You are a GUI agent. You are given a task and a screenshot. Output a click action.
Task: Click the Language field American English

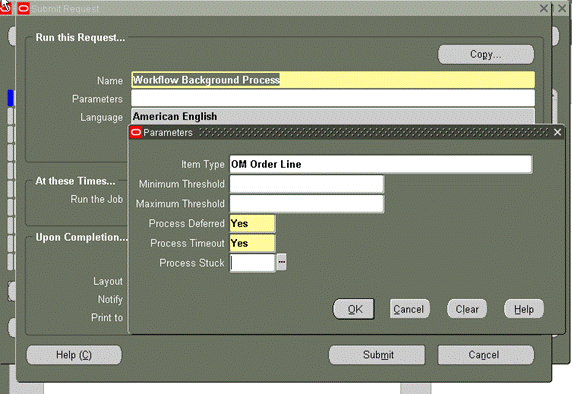pos(333,116)
